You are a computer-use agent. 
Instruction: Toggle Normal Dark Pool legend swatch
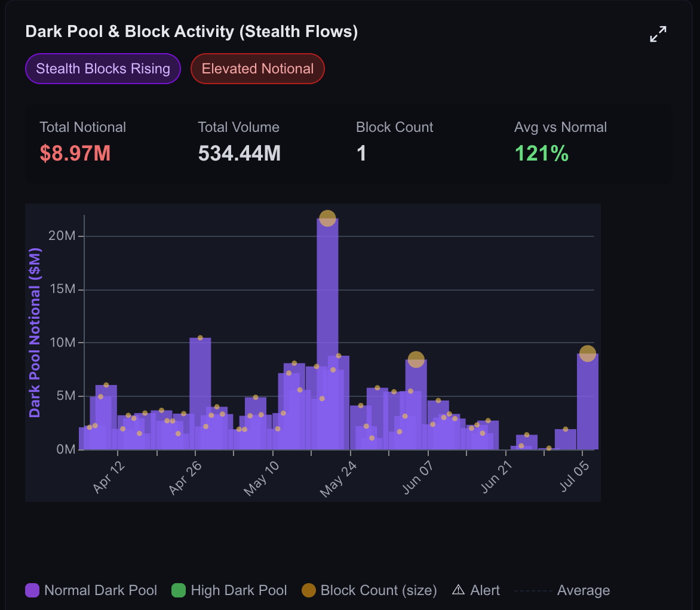pos(32,590)
